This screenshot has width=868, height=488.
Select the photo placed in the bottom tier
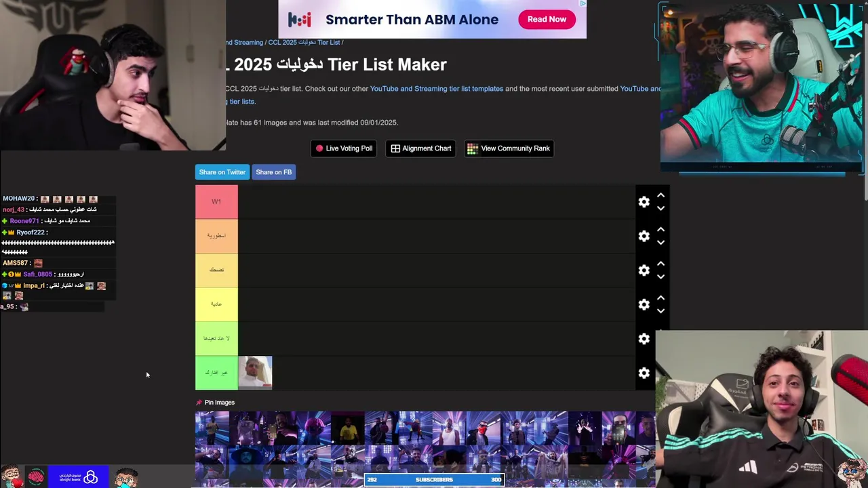click(x=255, y=373)
